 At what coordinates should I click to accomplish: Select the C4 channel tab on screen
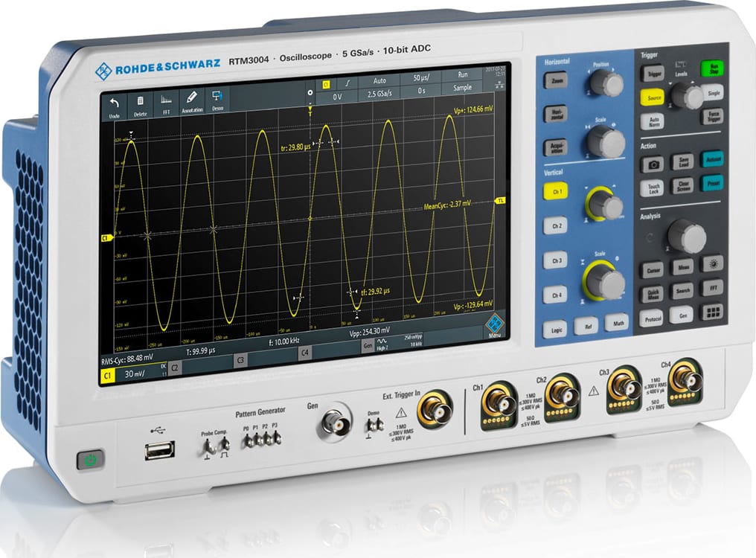point(305,353)
